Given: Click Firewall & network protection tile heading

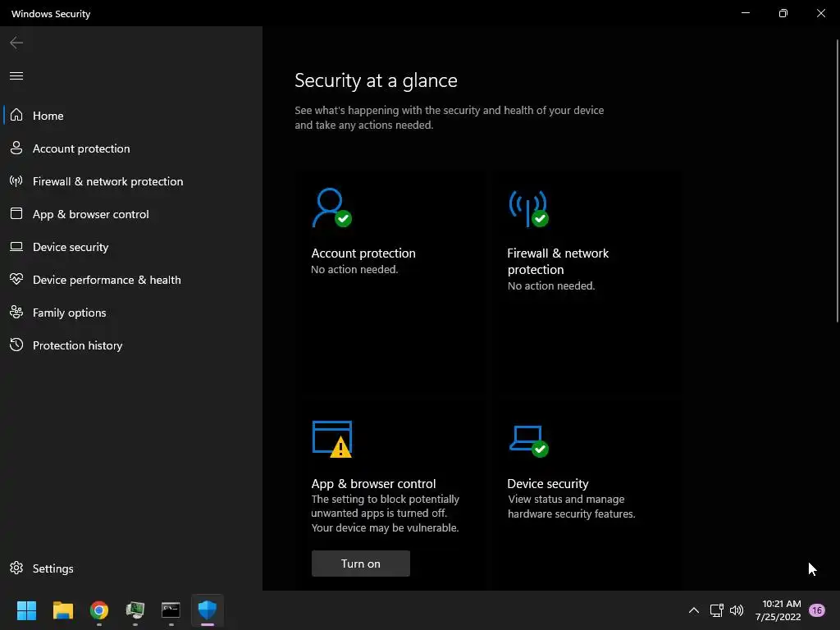Looking at the screenshot, I should pos(558,261).
